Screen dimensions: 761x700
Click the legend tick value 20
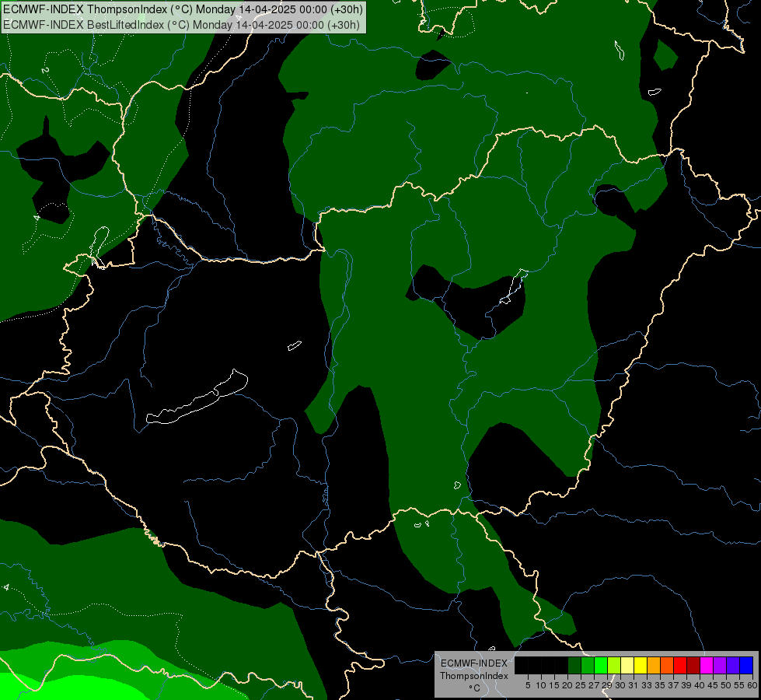(x=567, y=685)
